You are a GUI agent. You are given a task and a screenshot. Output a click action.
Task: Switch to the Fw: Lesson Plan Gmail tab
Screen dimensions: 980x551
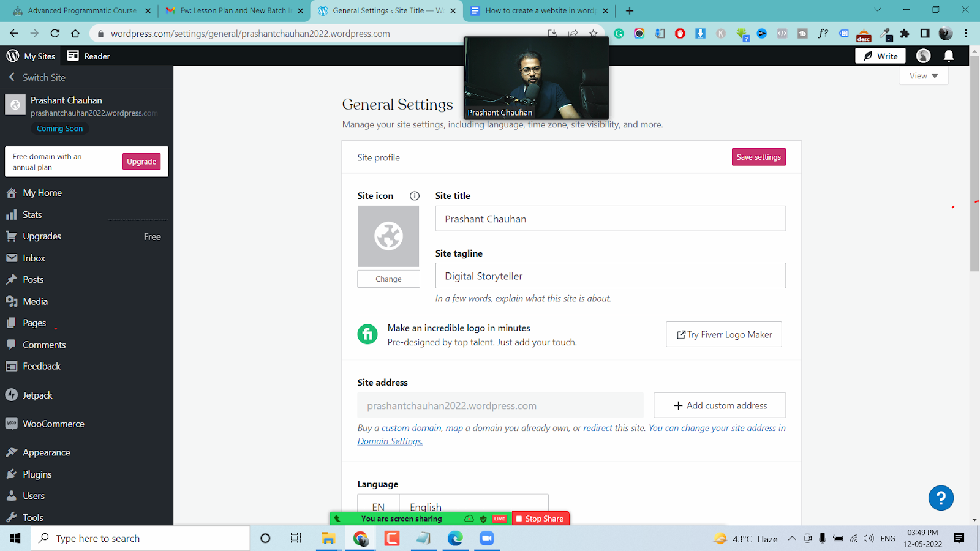pyautogui.click(x=234, y=10)
